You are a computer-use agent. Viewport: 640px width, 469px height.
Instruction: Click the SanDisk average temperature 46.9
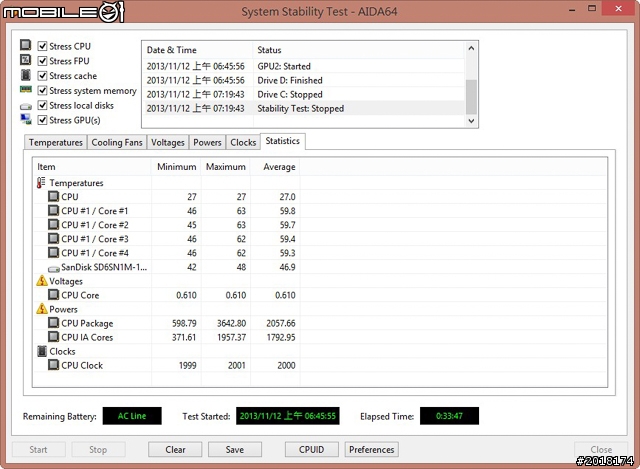tap(287, 267)
